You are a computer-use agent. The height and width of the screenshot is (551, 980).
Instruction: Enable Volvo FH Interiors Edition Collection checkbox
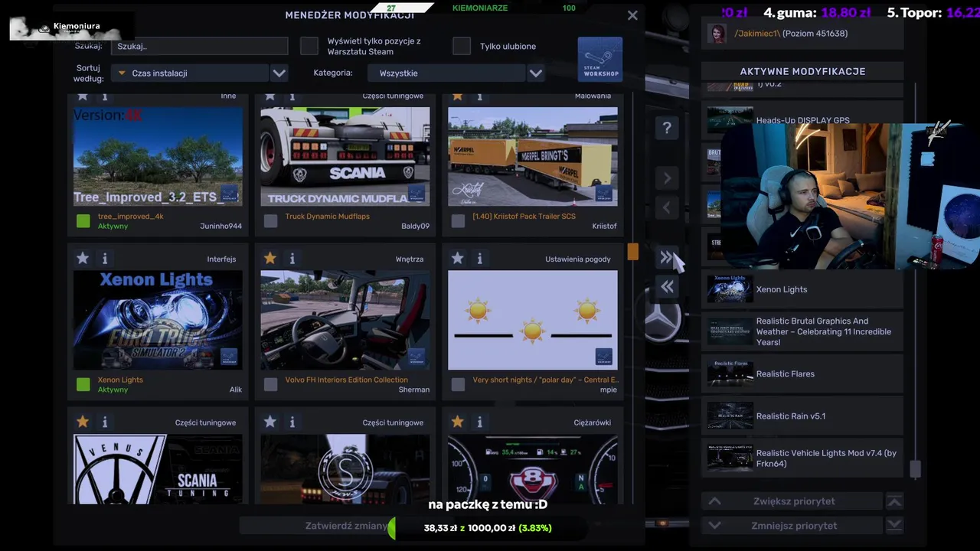(270, 384)
